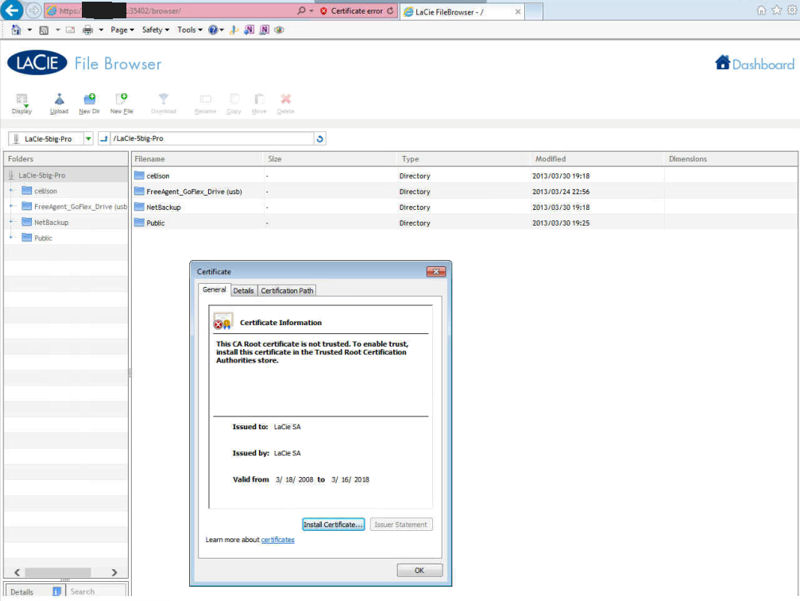Open the Page menu dropdown
Viewport: 800px width, 601px height.
coord(122,30)
